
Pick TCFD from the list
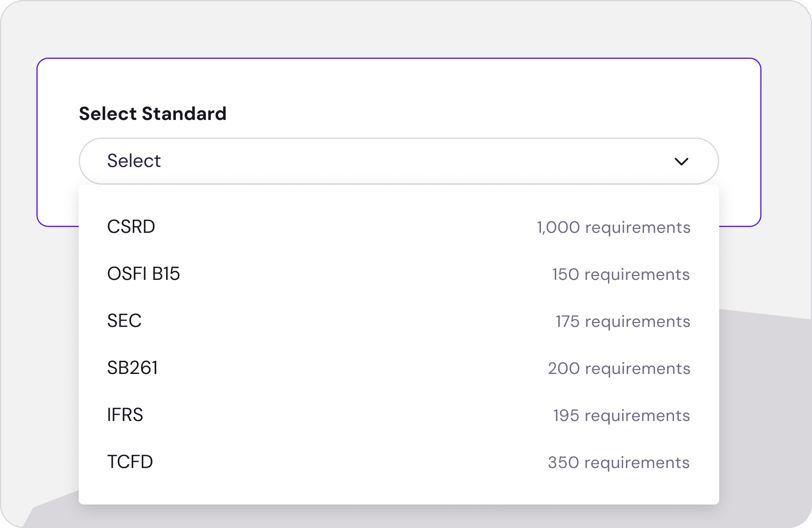(x=399, y=462)
